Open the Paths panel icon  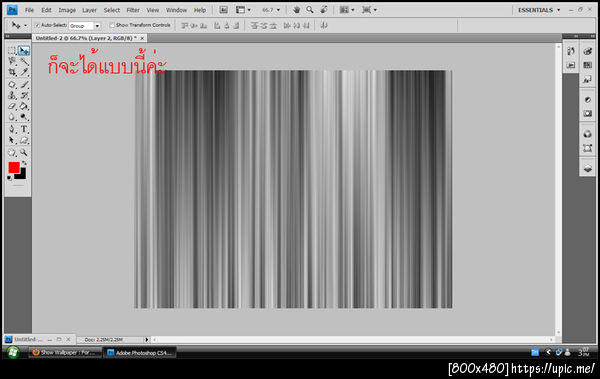point(588,148)
